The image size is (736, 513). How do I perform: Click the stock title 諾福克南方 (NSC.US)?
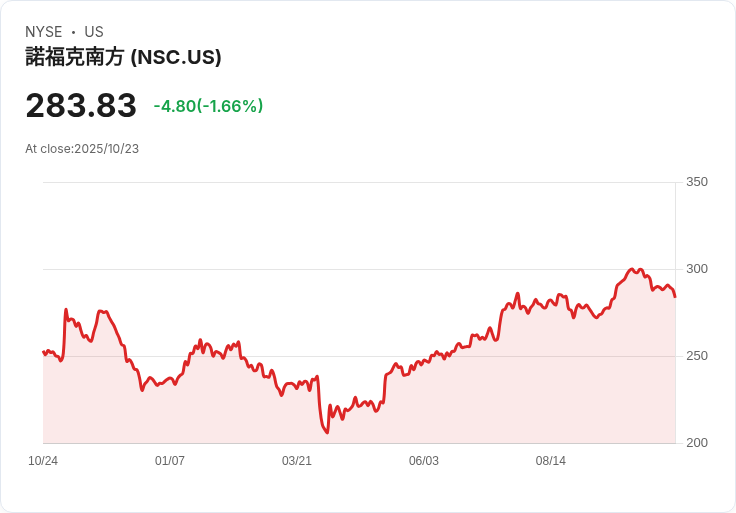pyautogui.click(x=123, y=57)
